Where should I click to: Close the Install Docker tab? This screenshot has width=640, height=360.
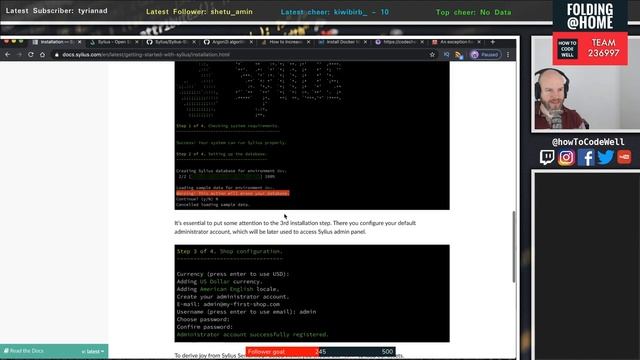[x=365, y=42]
